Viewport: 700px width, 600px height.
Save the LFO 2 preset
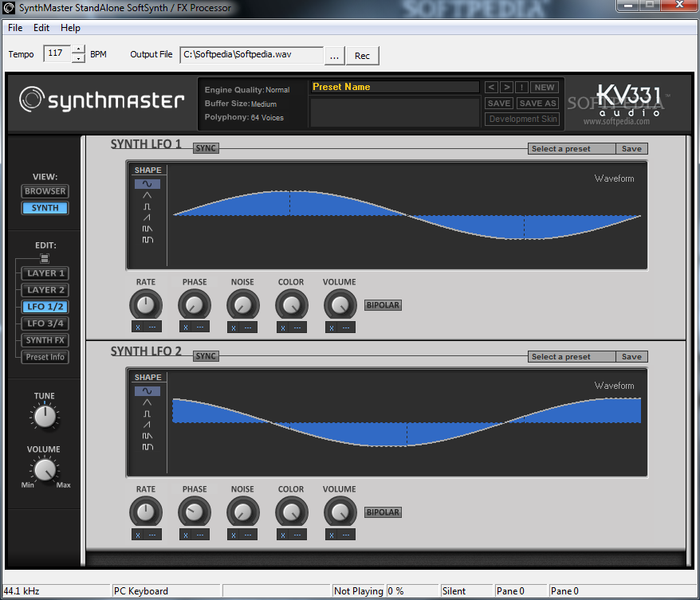(x=631, y=356)
